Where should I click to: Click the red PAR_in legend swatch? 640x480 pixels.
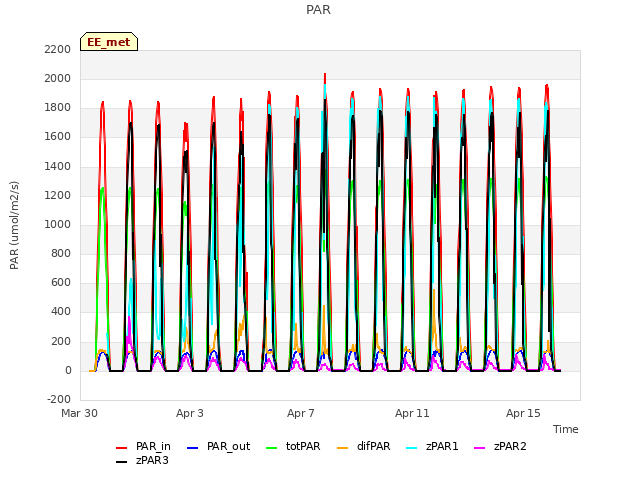point(122,448)
